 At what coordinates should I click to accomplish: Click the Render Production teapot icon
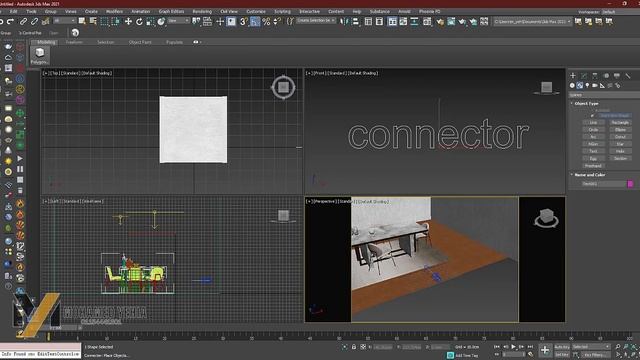(462, 21)
